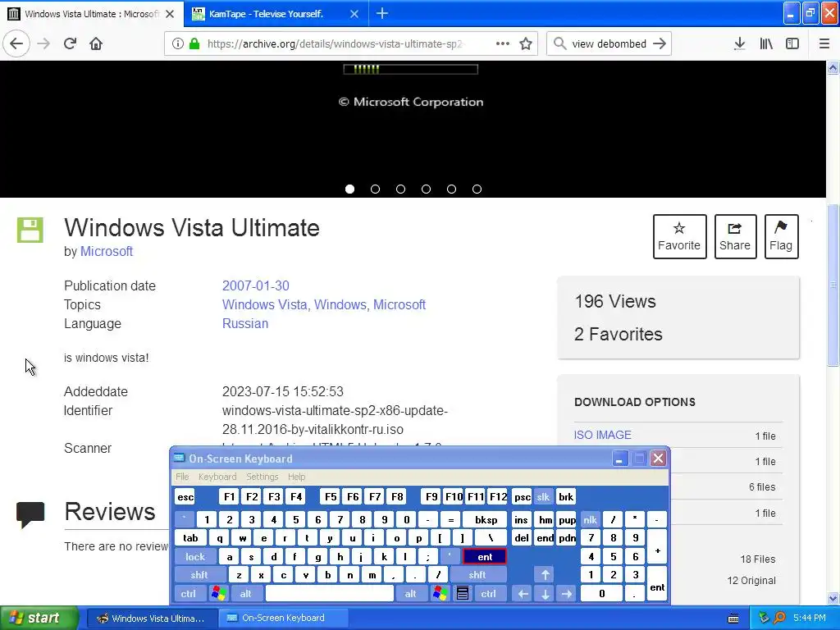Click the 'view debombed' search box
This screenshot has height=630, width=840.
click(x=609, y=43)
